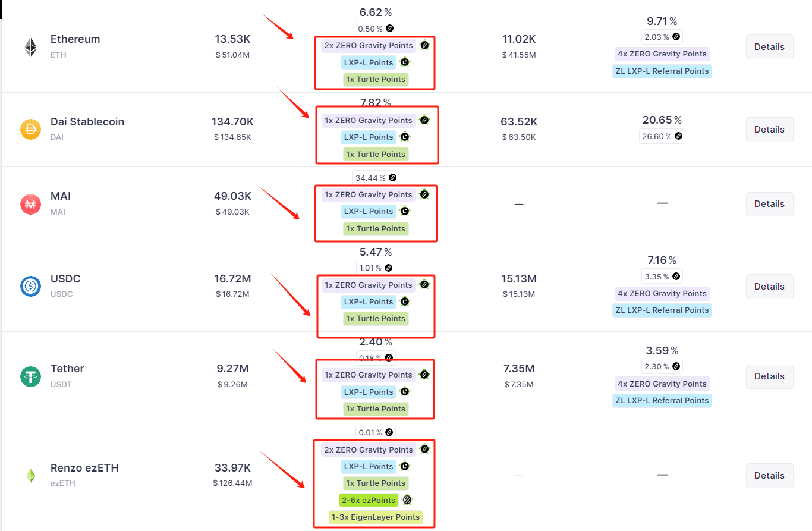
Task: Click the Renzo ezETH token icon
Action: point(30,476)
